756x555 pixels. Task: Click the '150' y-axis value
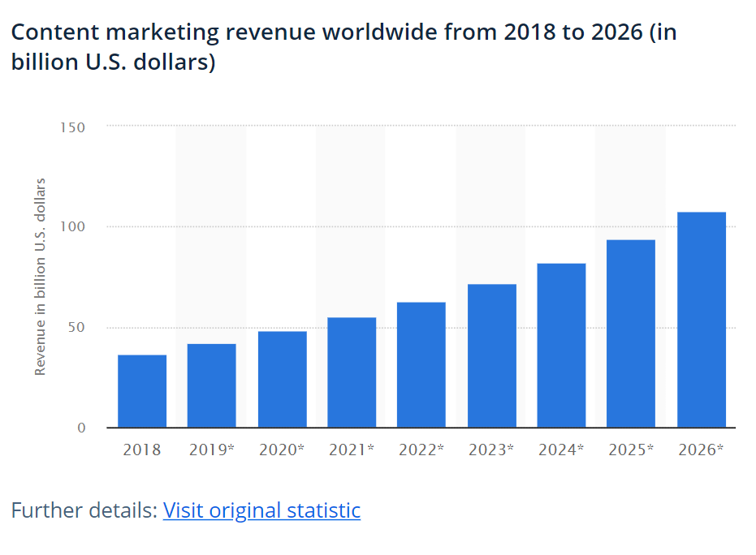(x=72, y=127)
